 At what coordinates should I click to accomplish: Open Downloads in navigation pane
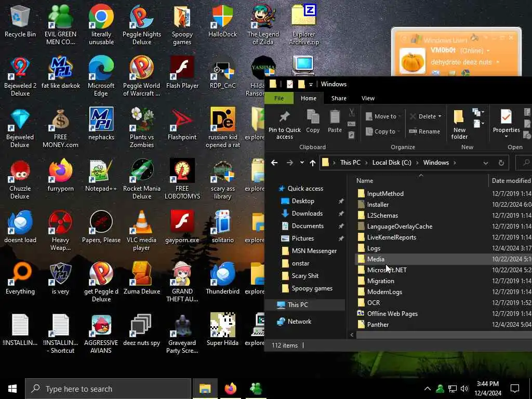tap(307, 214)
